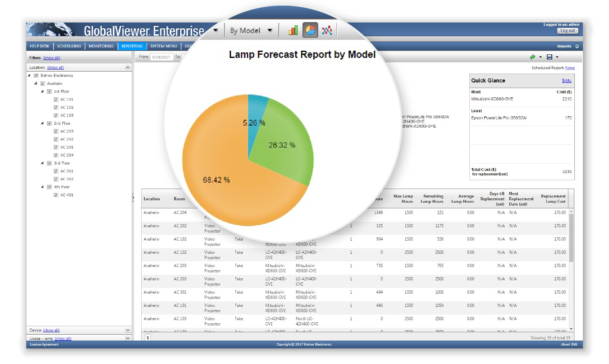Select the bar chart view icon
Viewport: 609px width, 364px height.
pos(293,30)
